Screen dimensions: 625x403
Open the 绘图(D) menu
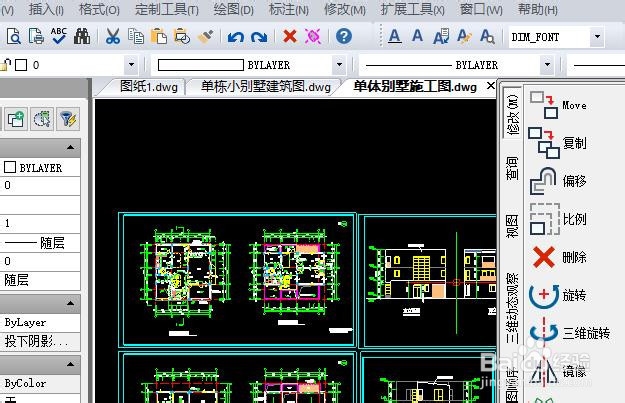[234, 9]
